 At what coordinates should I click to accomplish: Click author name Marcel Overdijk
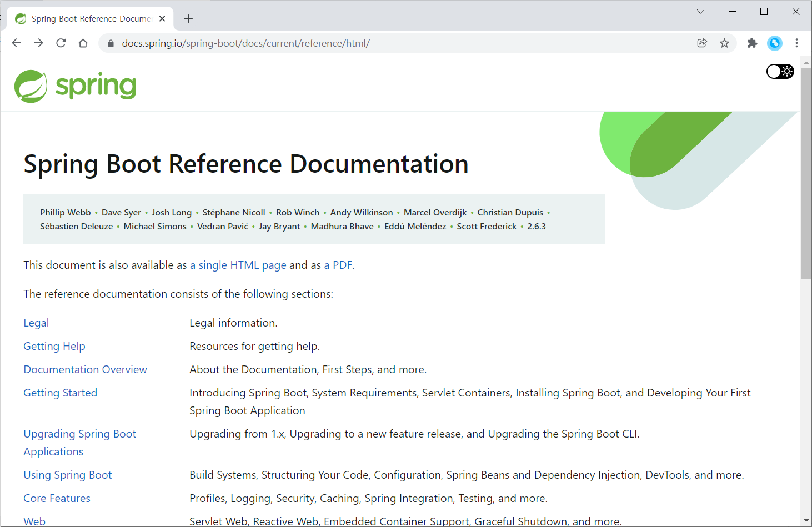(x=435, y=213)
